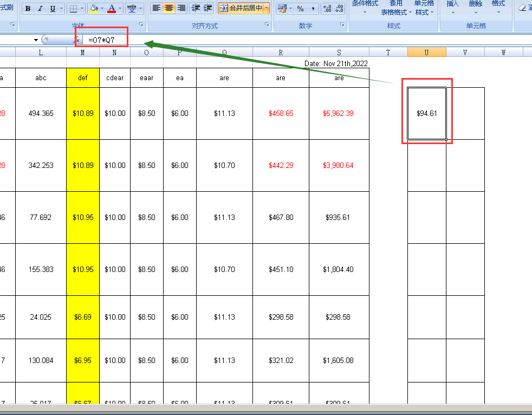Open the 插入 cells menu
532x415 pixels.
point(452,7)
